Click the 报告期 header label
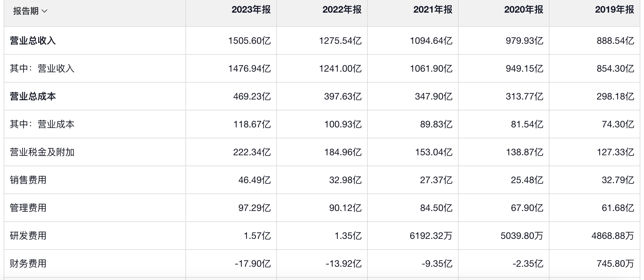 coord(26,11)
